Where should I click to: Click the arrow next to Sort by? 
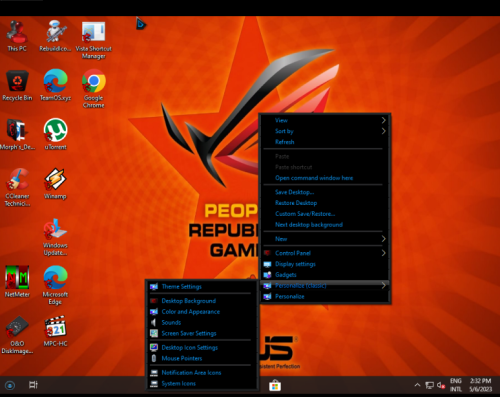pos(384,131)
